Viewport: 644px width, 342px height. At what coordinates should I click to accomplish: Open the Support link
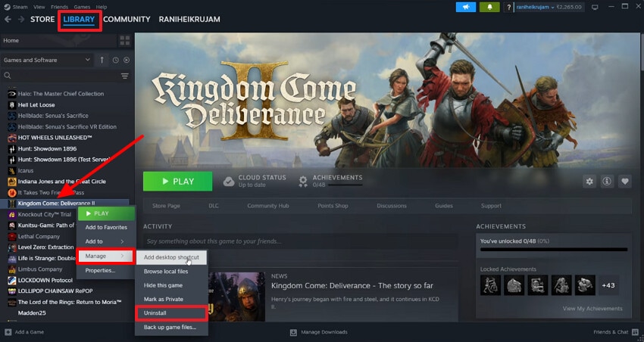tap(491, 206)
